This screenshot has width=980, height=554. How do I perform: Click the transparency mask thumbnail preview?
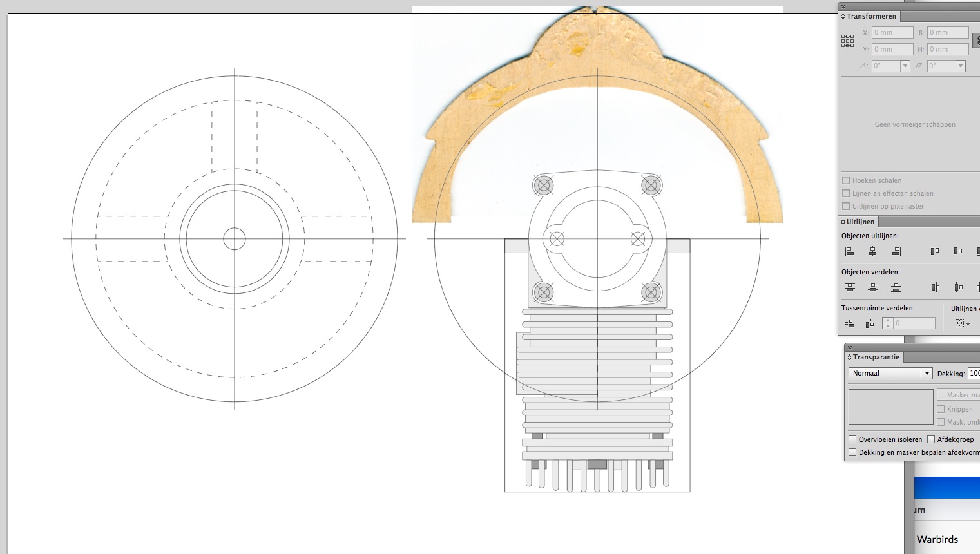click(890, 406)
